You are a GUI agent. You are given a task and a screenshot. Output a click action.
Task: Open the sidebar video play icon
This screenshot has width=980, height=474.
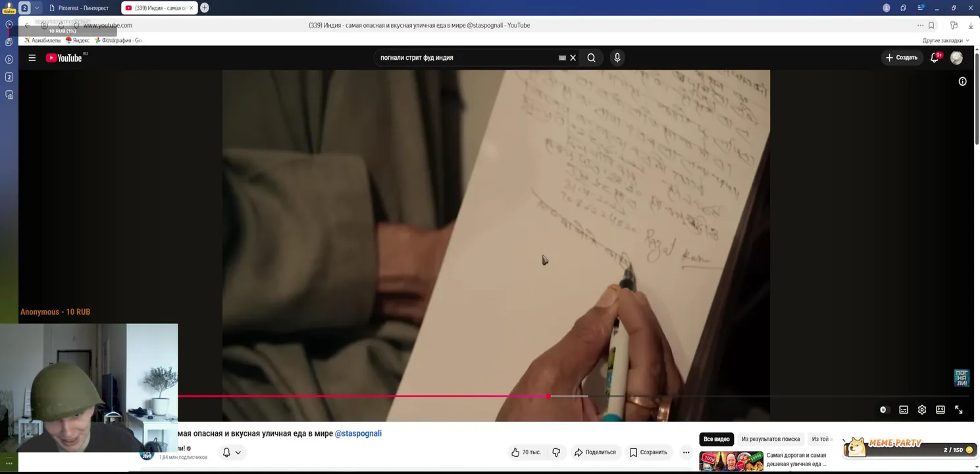pos(9,59)
